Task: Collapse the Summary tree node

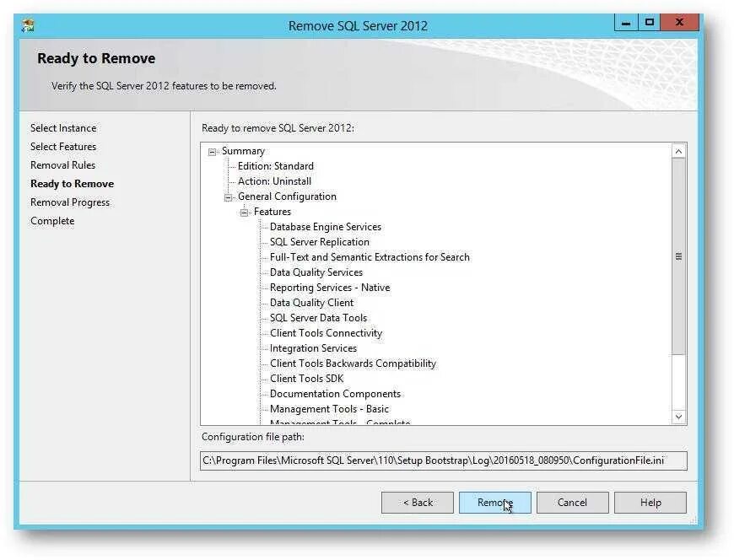Action: tap(212, 152)
